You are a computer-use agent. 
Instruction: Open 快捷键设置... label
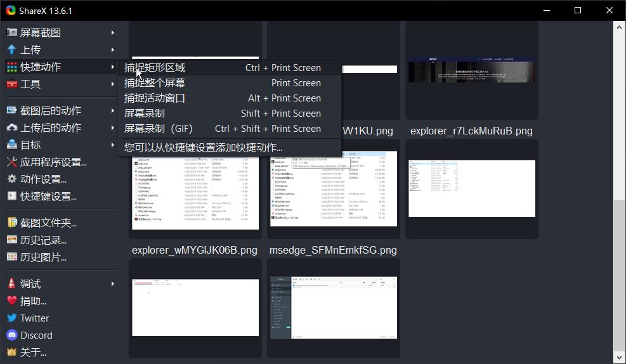point(48,197)
